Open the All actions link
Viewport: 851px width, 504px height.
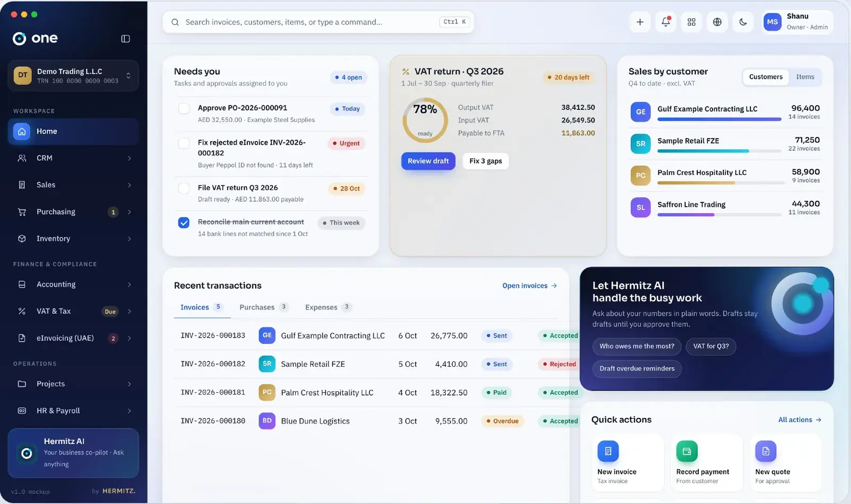800,420
